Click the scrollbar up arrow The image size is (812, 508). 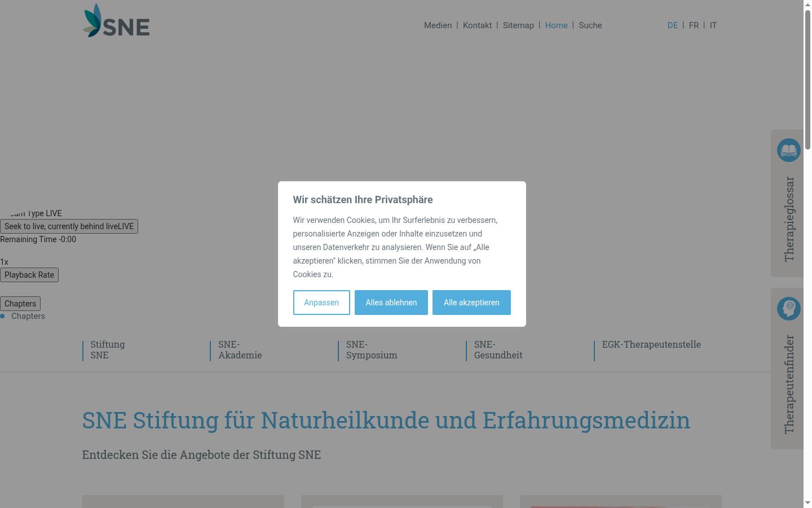click(x=807, y=5)
